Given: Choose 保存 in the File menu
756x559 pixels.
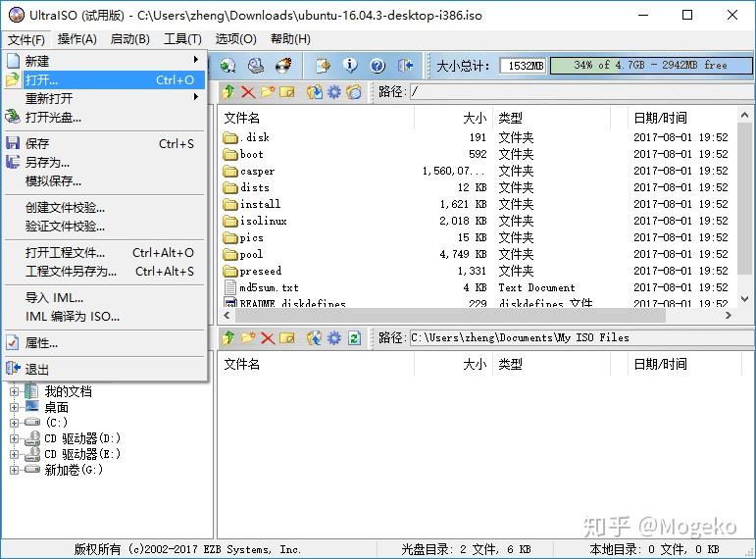Looking at the screenshot, I should 105,144.
